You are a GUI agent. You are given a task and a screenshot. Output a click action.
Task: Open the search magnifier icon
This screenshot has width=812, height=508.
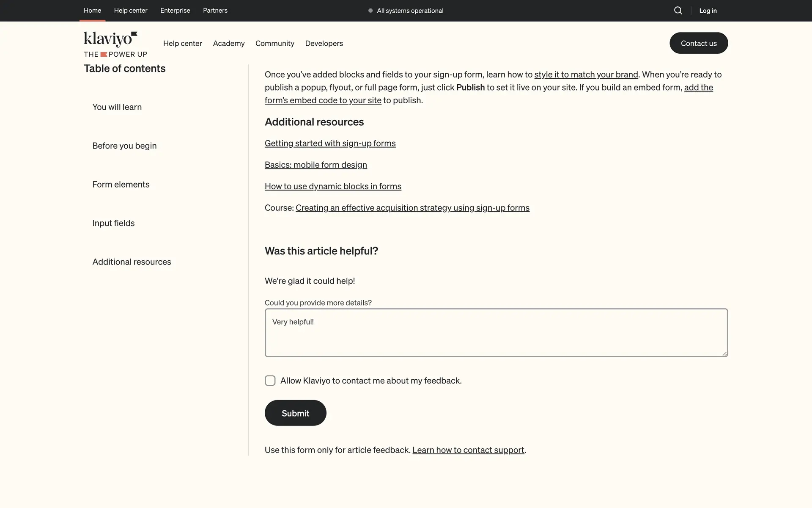point(678,11)
